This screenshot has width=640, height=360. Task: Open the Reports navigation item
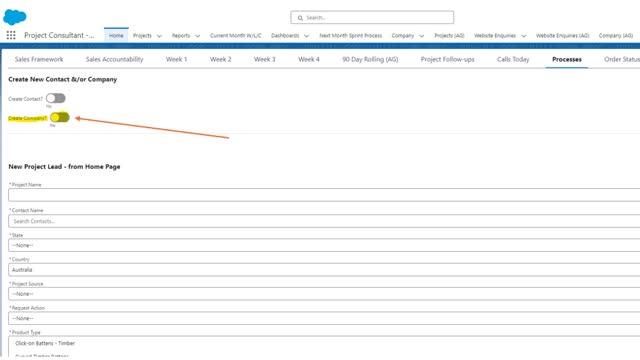point(181,36)
